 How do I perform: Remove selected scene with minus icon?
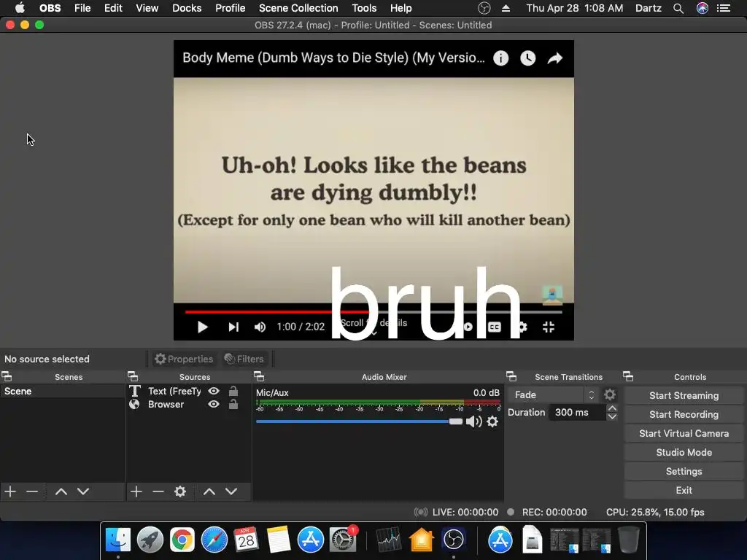(32, 491)
